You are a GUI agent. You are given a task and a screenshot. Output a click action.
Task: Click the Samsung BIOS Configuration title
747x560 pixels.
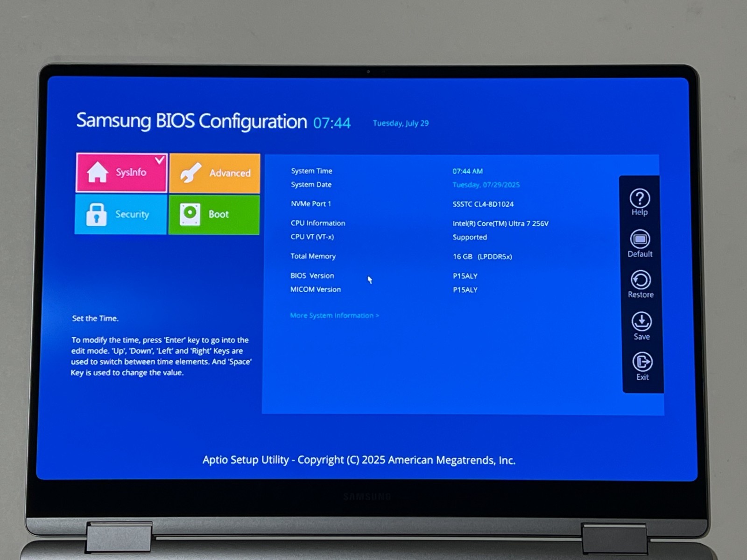click(191, 121)
